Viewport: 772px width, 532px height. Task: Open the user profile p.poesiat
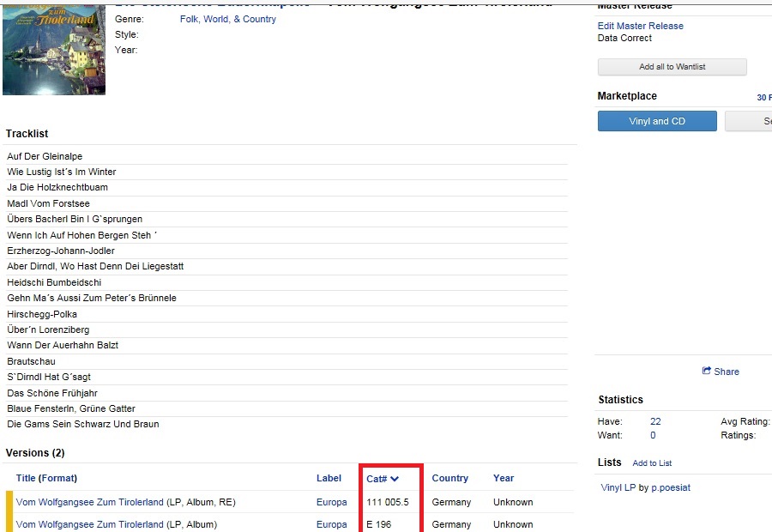(671, 487)
